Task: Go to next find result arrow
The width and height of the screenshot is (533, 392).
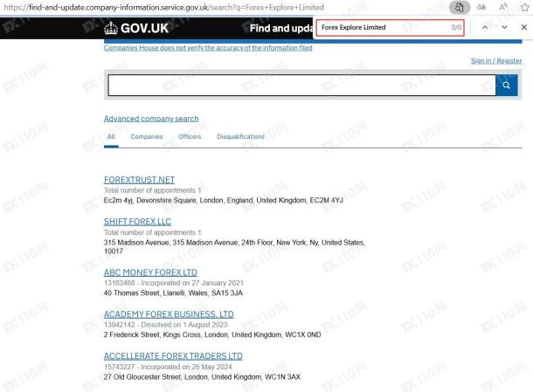Action: coord(504,28)
